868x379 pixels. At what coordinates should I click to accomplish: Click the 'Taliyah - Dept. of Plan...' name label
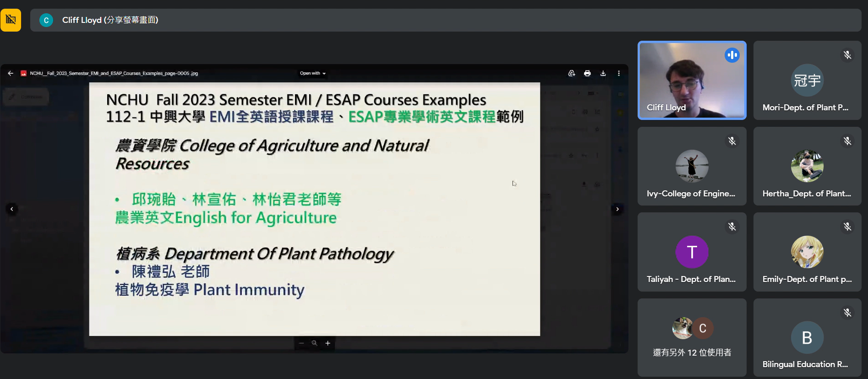pos(691,279)
